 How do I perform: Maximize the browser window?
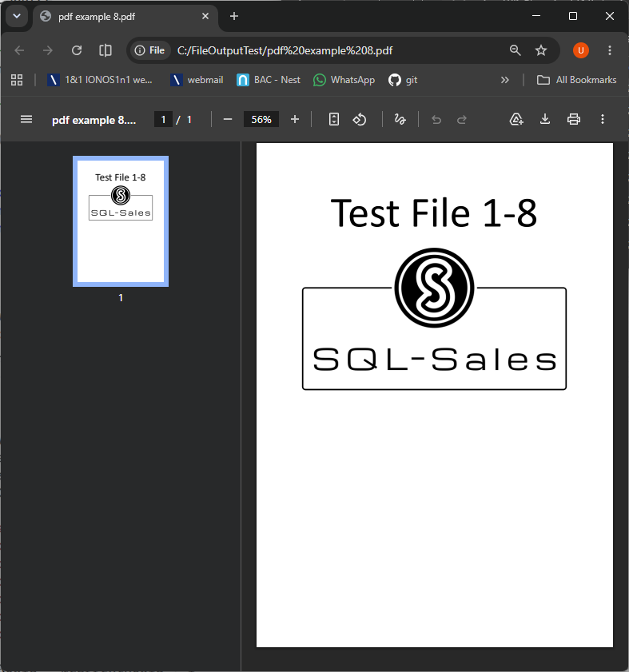pyautogui.click(x=573, y=16)
